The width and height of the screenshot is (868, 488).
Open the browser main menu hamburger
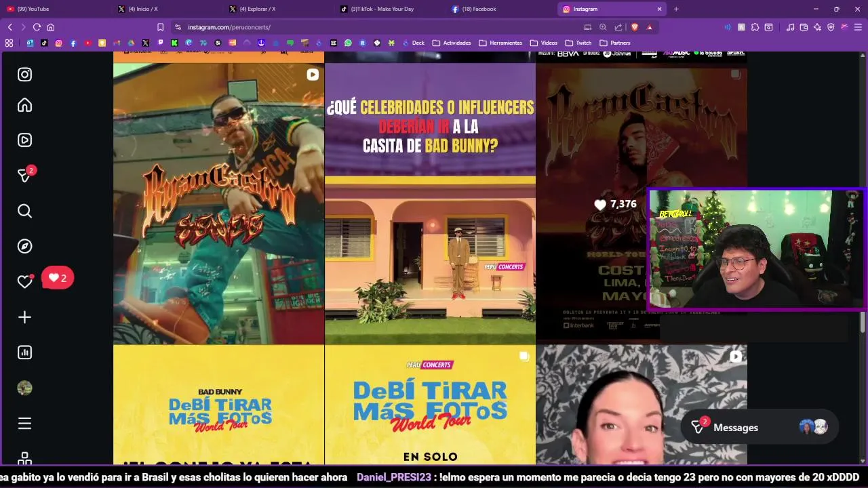[858, 27]
